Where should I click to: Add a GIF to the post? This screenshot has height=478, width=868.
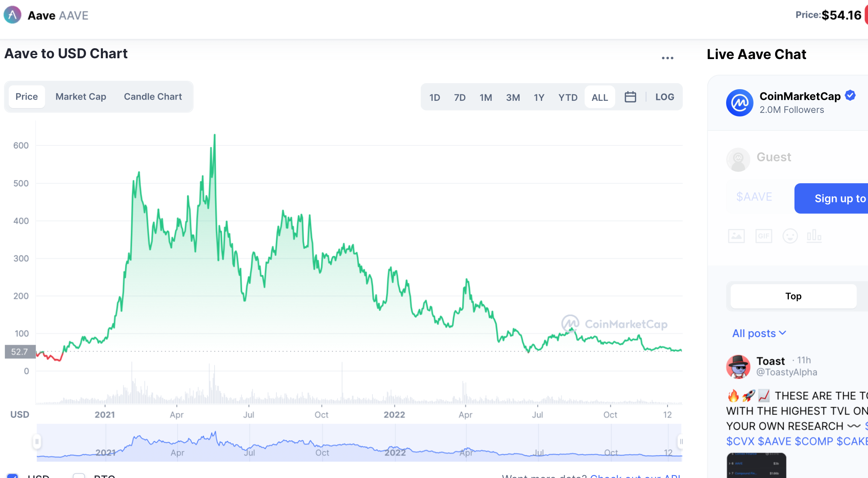[764, 236]
